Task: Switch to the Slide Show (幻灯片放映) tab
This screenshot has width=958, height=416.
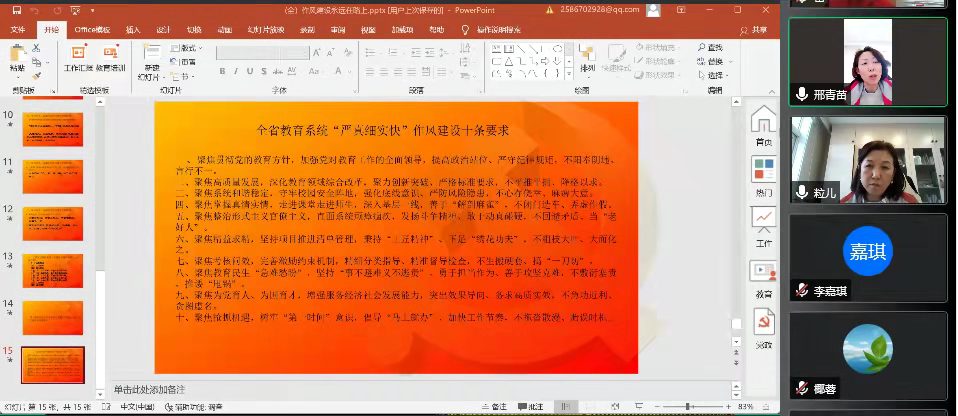Action: pyautogui.click(x=266, y=29)
